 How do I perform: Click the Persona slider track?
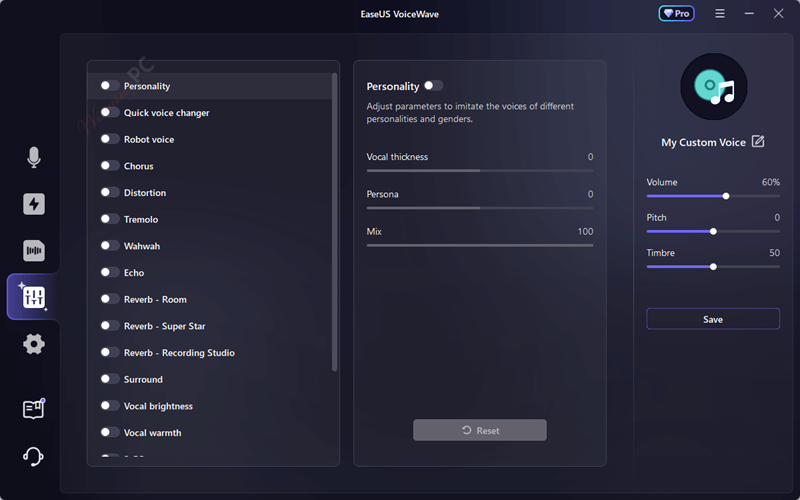pos(480,208)
